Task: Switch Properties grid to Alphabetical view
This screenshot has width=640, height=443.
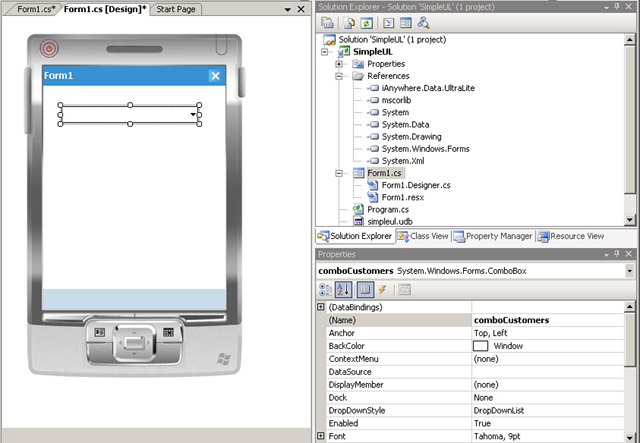Action: (343, 289)
